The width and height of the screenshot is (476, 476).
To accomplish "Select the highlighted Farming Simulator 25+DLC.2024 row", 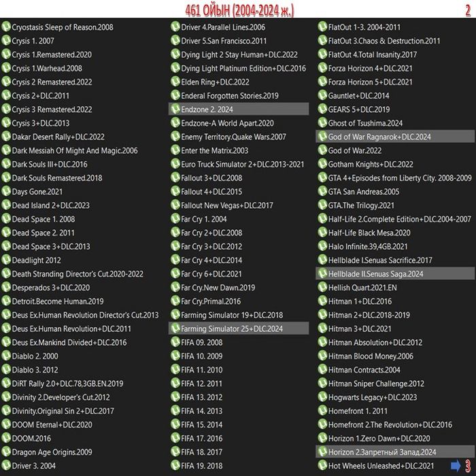I will 239,328.
